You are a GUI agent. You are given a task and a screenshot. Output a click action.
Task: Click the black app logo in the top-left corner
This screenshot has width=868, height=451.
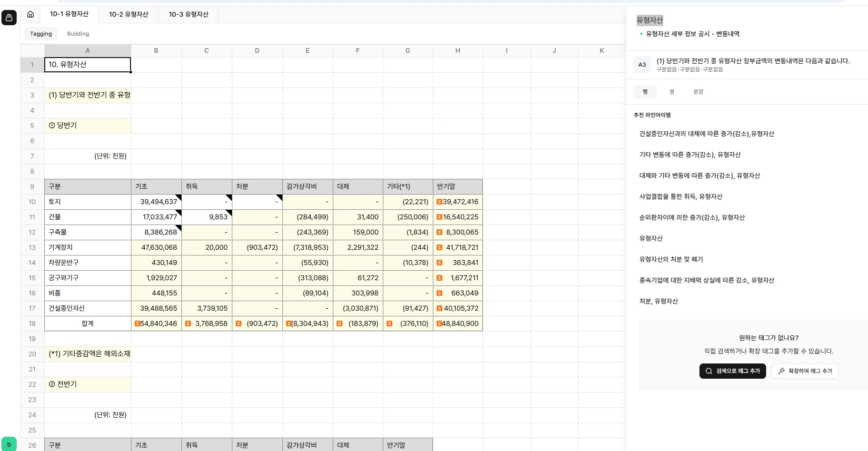(x=9, y=18)
